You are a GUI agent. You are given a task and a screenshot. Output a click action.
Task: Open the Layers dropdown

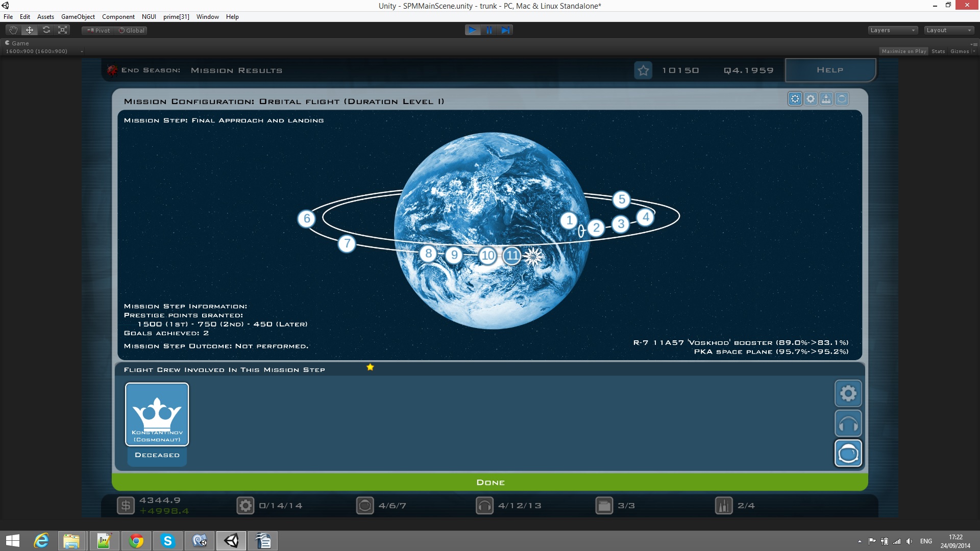pos(892,30)
